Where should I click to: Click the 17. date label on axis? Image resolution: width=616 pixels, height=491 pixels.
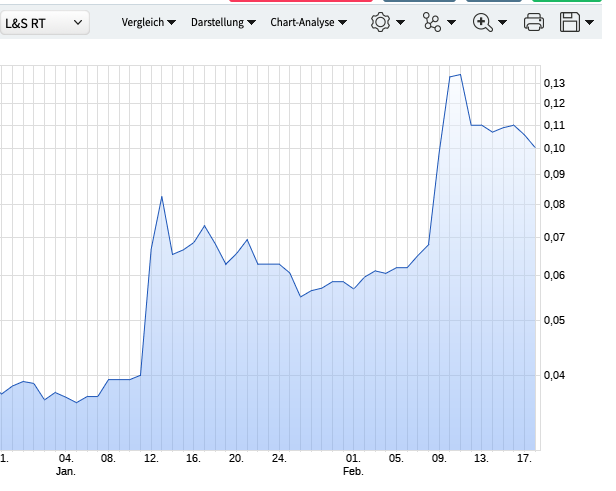tap(524, 458)
